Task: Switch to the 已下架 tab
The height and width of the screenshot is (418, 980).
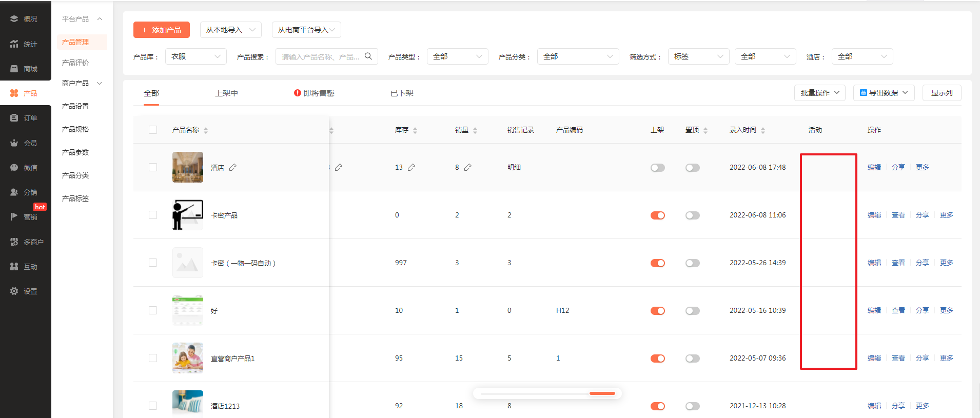Action: pos(402,93)
